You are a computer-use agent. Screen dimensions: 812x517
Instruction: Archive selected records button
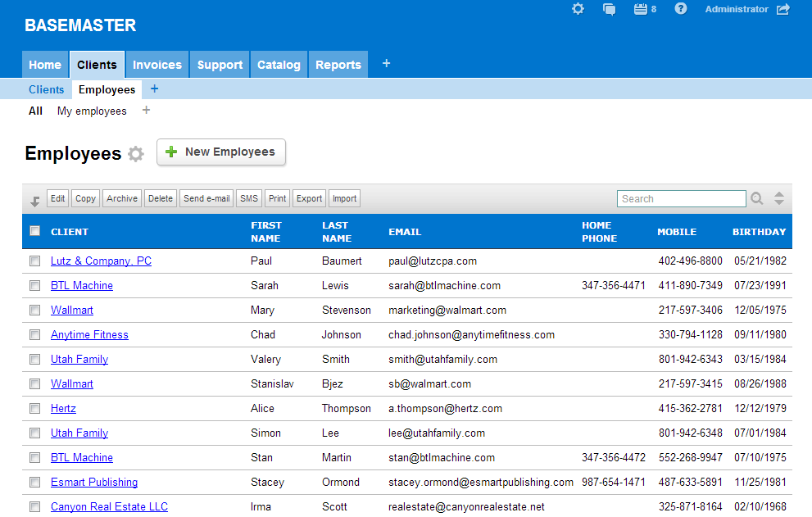(x=122, y=198)
